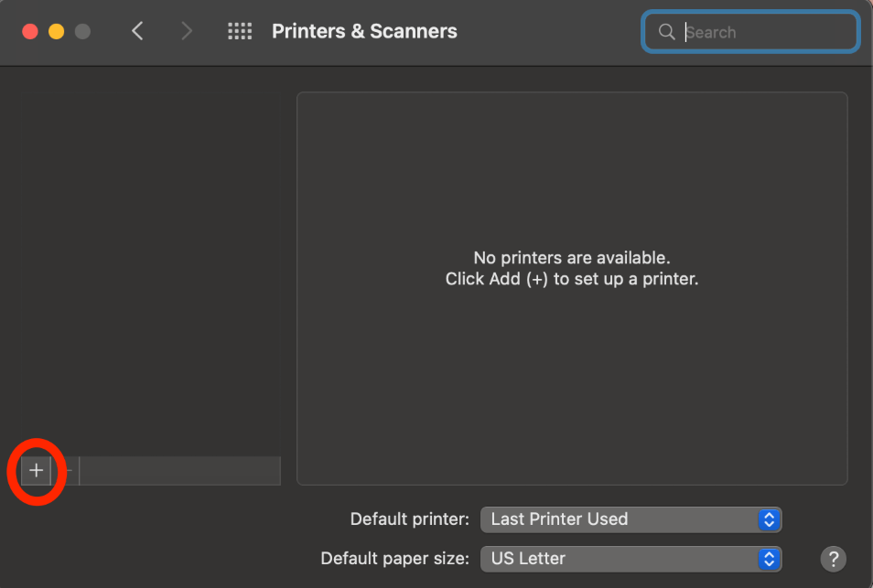Click the "Default printer:" label
The height and width of the screenshot is (588, 873).
pos(409,519)
